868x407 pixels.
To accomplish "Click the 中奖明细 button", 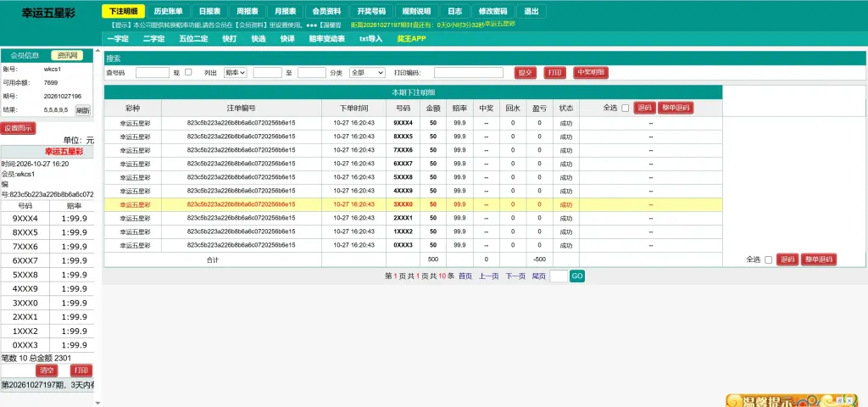I will click(591, 73).
